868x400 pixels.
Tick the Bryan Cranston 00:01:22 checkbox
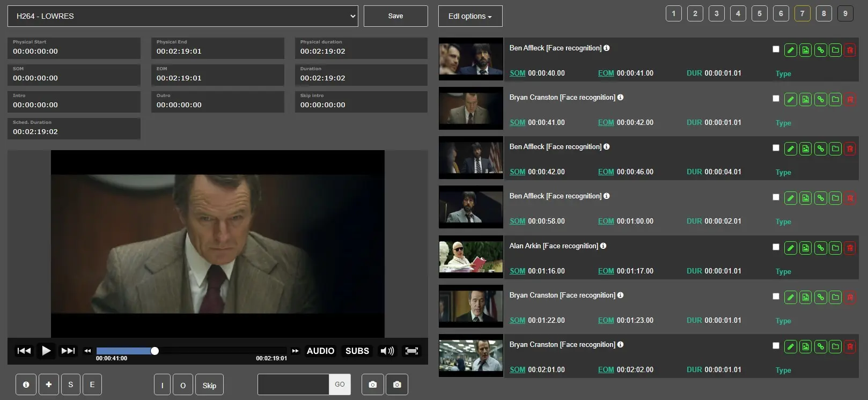coord(776,297)
